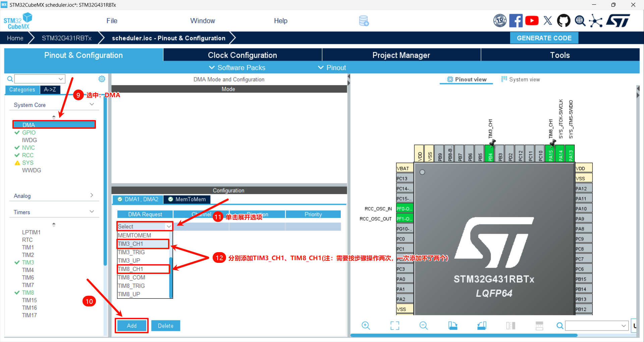
Task: Click the settings gear in categories panel
Action: click(x=102, y=79)
